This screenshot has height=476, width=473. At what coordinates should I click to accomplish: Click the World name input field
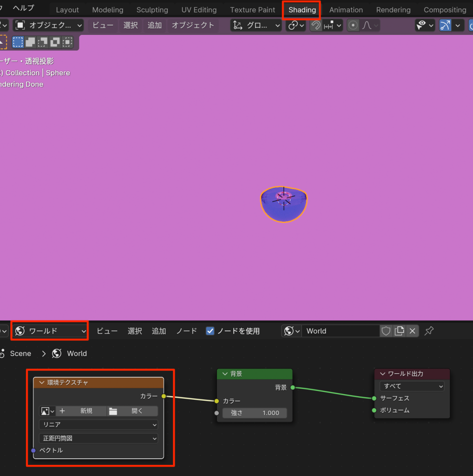pyautogui.click(x=340, y=331)
